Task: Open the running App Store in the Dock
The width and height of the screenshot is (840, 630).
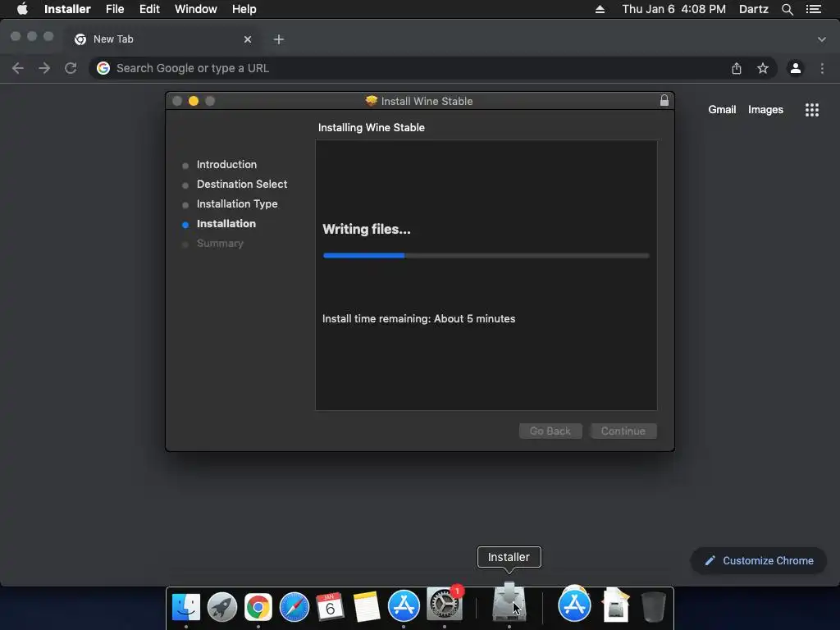Action: [x=404, y=605]
